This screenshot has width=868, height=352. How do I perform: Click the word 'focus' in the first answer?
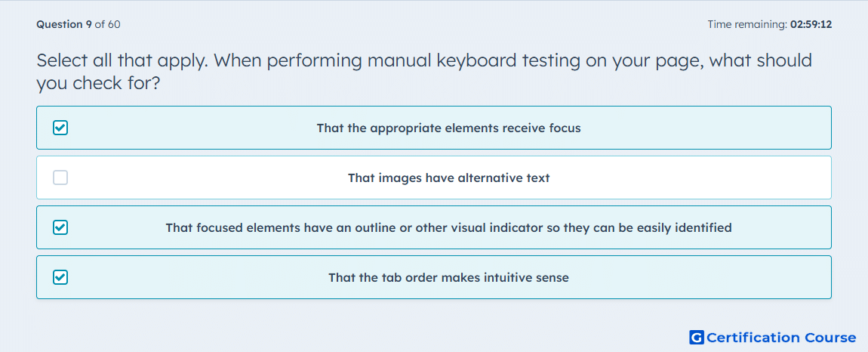(x=565, y=128)
